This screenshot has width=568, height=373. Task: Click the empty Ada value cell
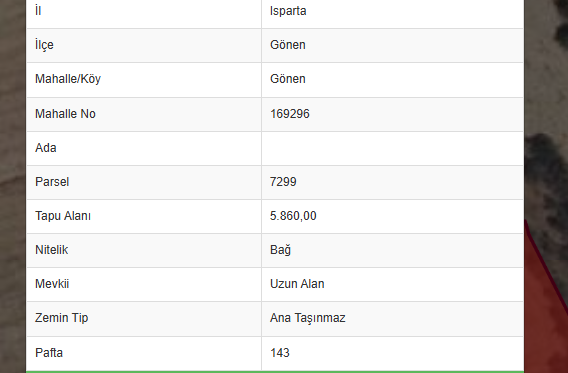[392, 148]
